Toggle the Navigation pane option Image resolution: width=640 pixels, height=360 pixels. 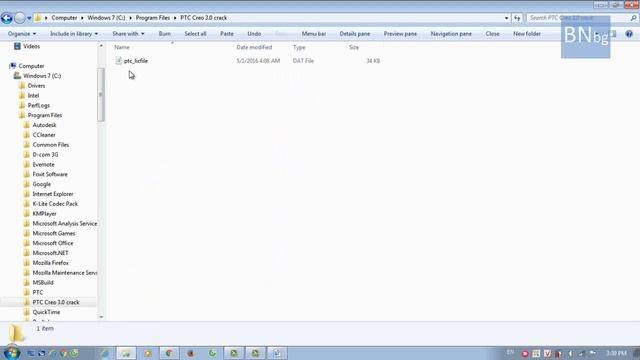click(451, 34)
